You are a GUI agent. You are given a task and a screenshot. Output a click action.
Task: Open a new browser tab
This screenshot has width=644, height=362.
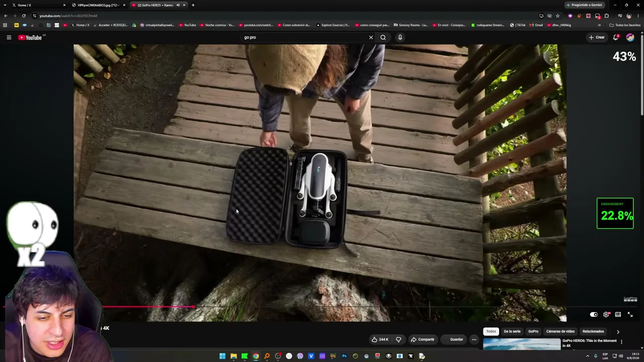click(x=193, y=5)
